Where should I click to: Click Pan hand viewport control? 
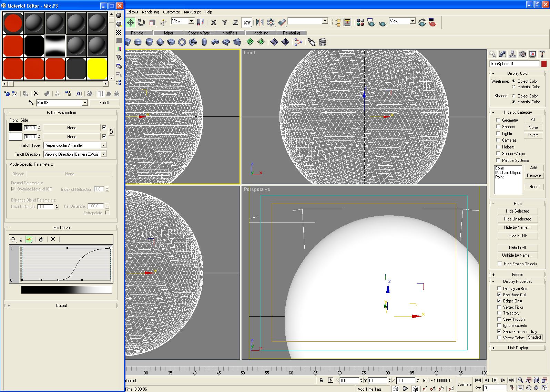pos(528,388)
